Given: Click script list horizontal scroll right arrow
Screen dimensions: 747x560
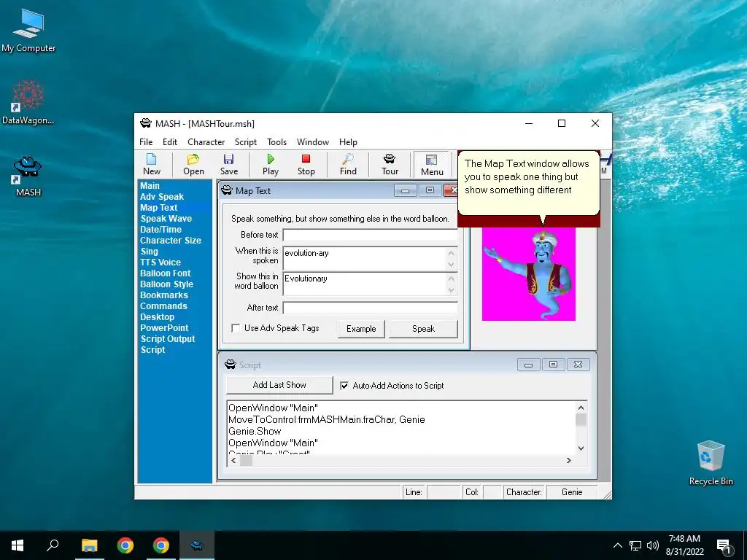Looking at the screenshot, I should (568, 461).
